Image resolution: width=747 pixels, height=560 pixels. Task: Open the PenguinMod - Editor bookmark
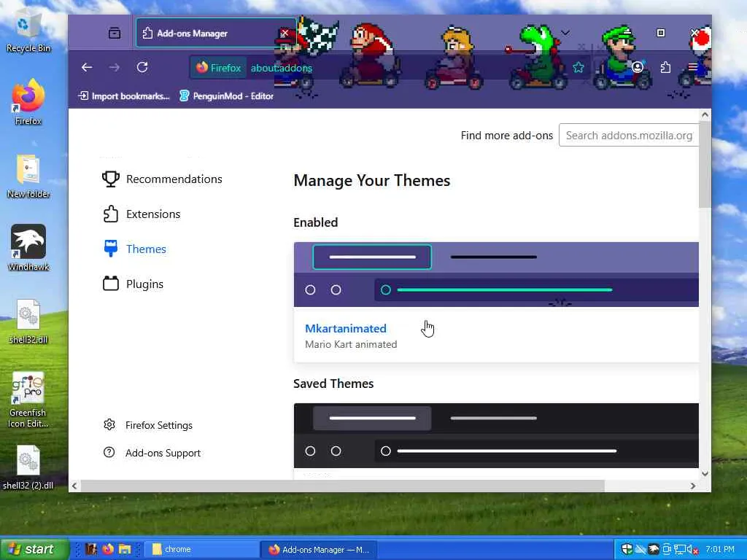(226, 96)
